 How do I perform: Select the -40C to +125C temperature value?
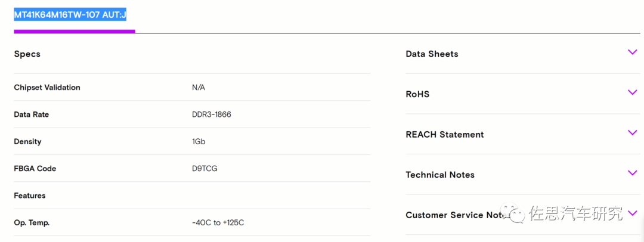pos(218,223)
